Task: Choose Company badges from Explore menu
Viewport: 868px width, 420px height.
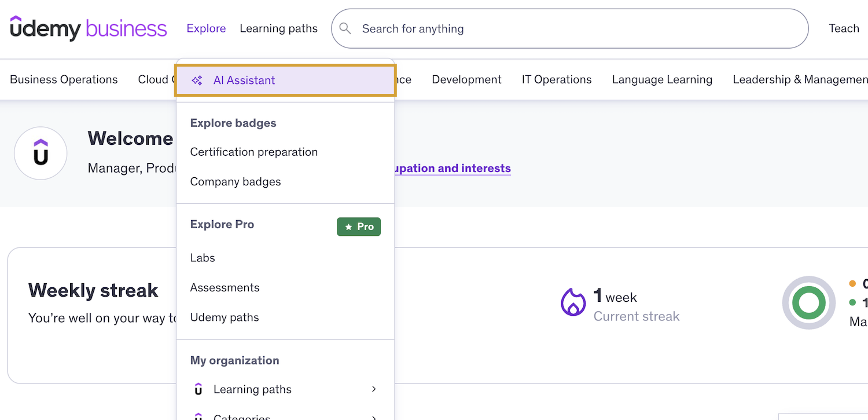Action: pyautogui.click(x=236, y=181)
